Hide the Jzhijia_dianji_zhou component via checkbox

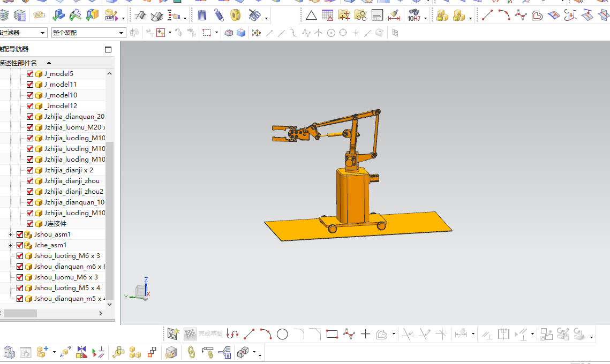30,181
